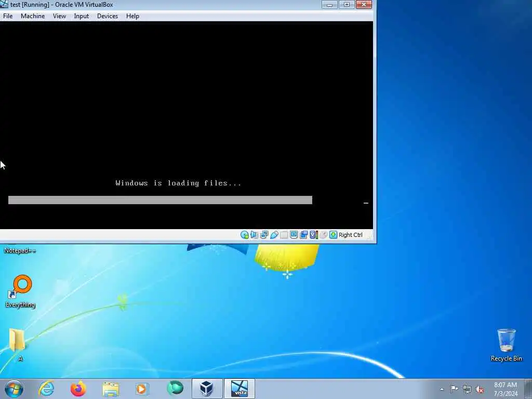Click the network adapters status icon
The height and width of the screenshot is (399, 532).
pos(264,235)
